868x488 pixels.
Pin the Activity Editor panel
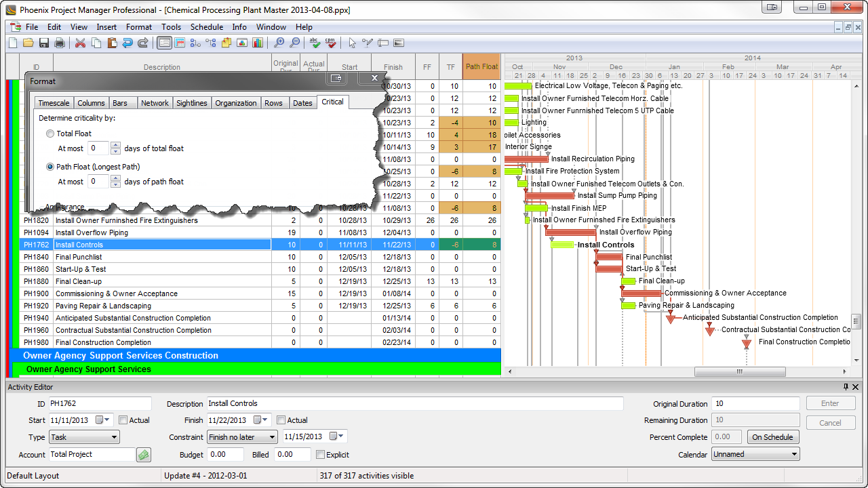(x=846, y=386)
